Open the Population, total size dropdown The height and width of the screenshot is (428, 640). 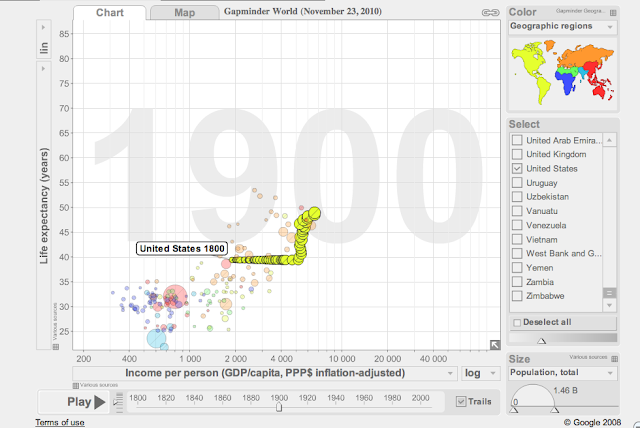coord(562,373)
